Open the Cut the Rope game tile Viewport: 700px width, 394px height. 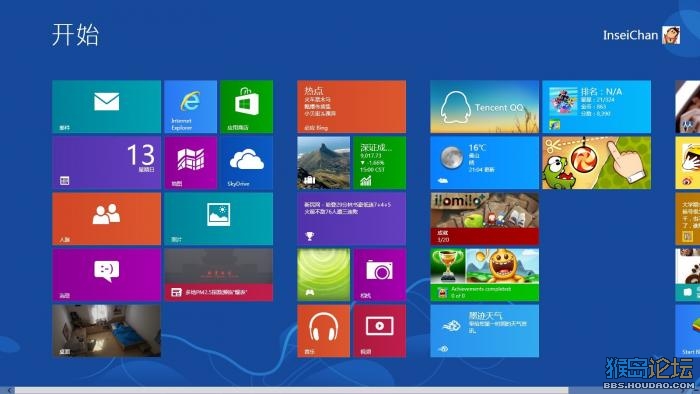(596, 163)
